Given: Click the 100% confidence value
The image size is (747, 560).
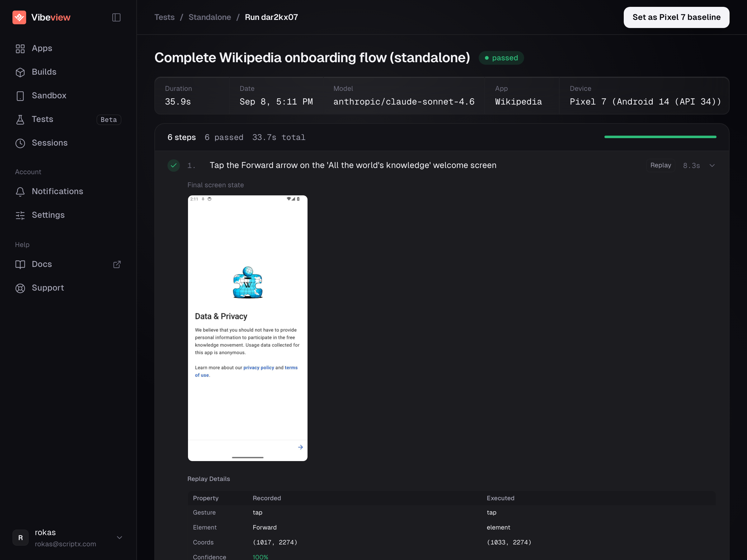Looking at the screenshot, I should [261, 557].
